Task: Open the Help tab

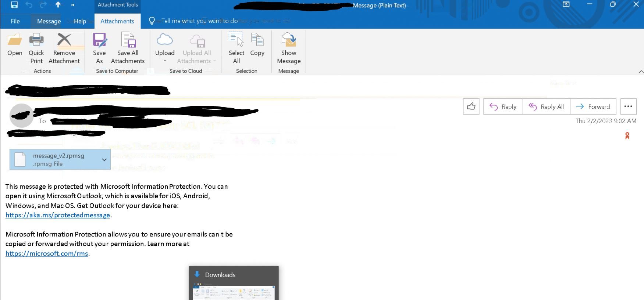Action: click(x=80, y=21)
